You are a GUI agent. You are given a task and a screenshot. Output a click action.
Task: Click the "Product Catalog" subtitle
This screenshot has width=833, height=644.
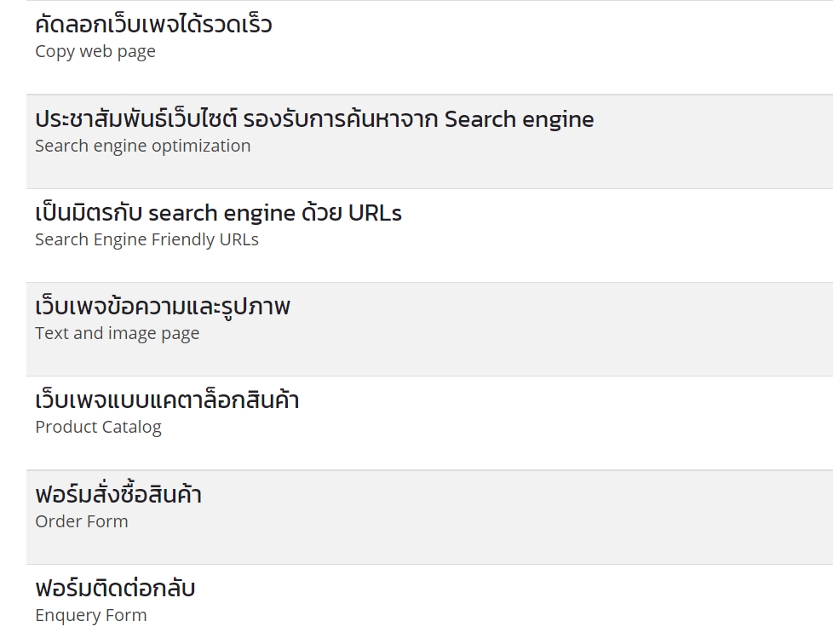98,428
